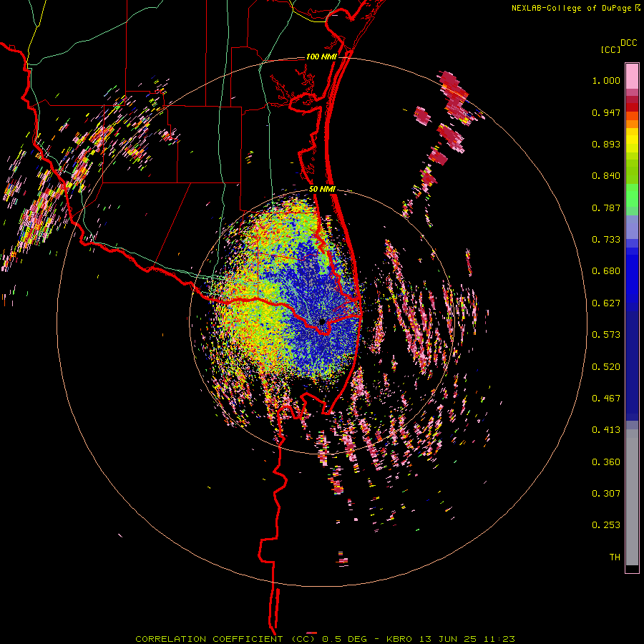
Task: Pick the gray color bar segment
Action: [632, 497]
